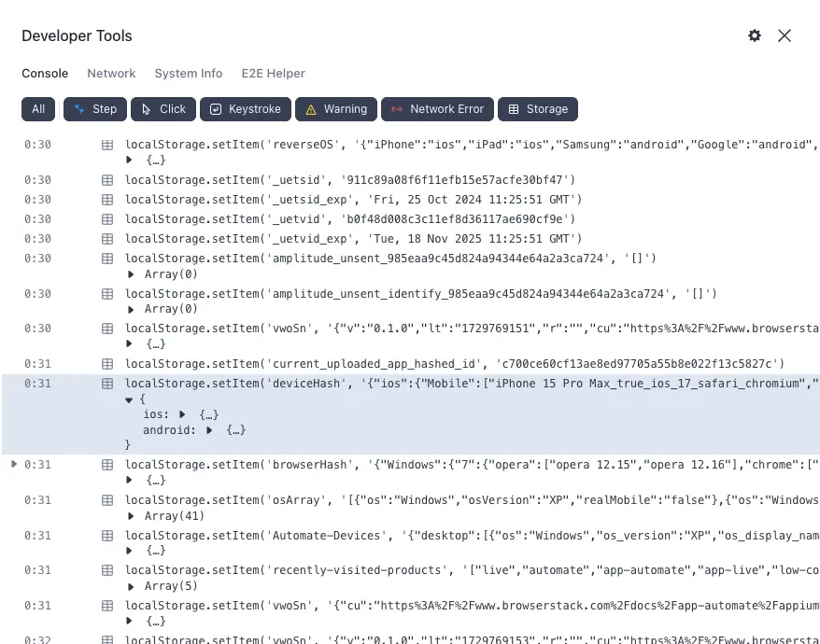The width and height of the screenshot is (820, 644).
Task: Filter logs by Click events
Action: (163, 109)
